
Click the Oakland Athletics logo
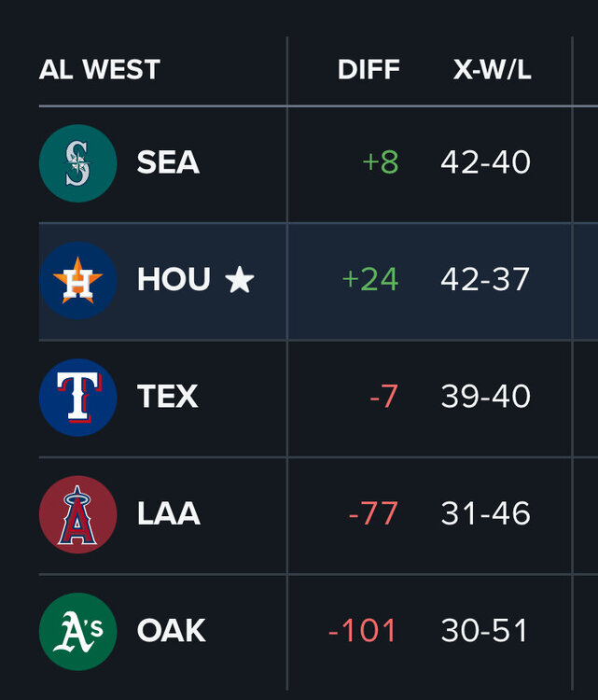pos(77,631)
